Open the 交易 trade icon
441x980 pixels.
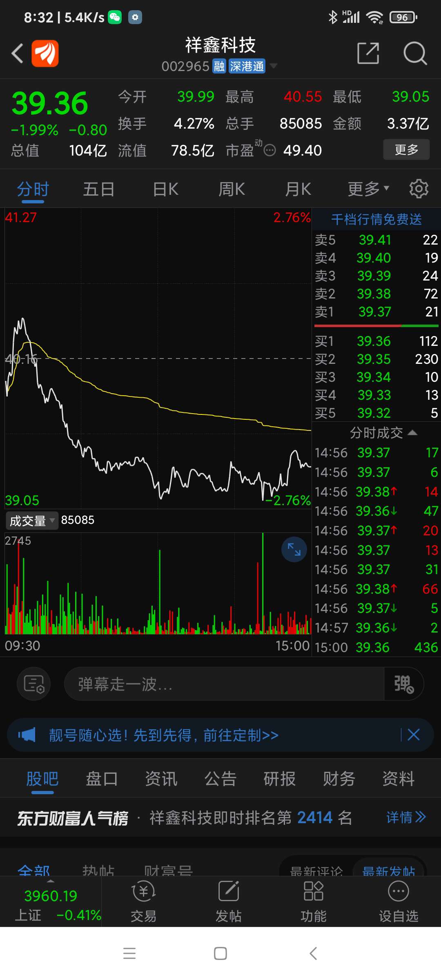click(143, 902)
